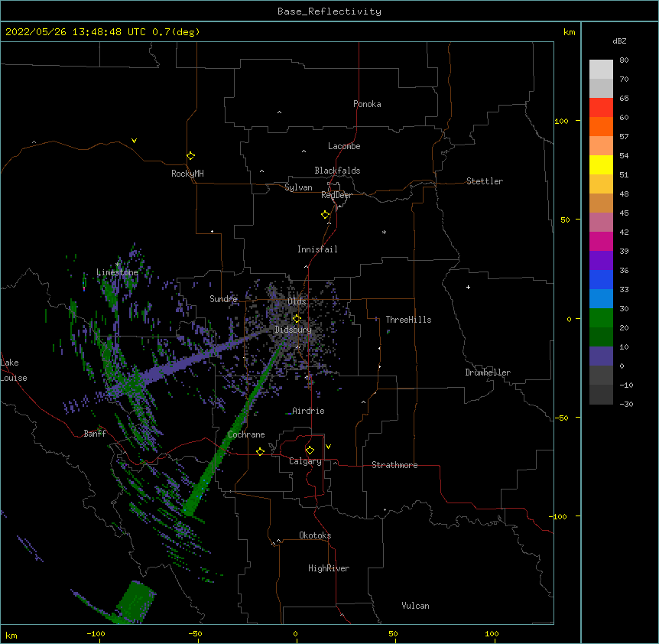Click the RockyMH label
This screenshot has height=644, width=659.
click(187, 174)
